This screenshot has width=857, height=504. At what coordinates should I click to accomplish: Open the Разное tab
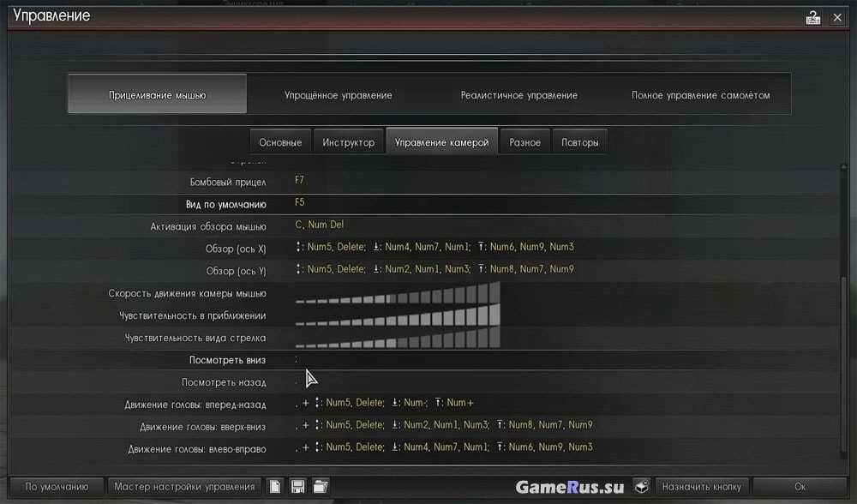point(524,142)
